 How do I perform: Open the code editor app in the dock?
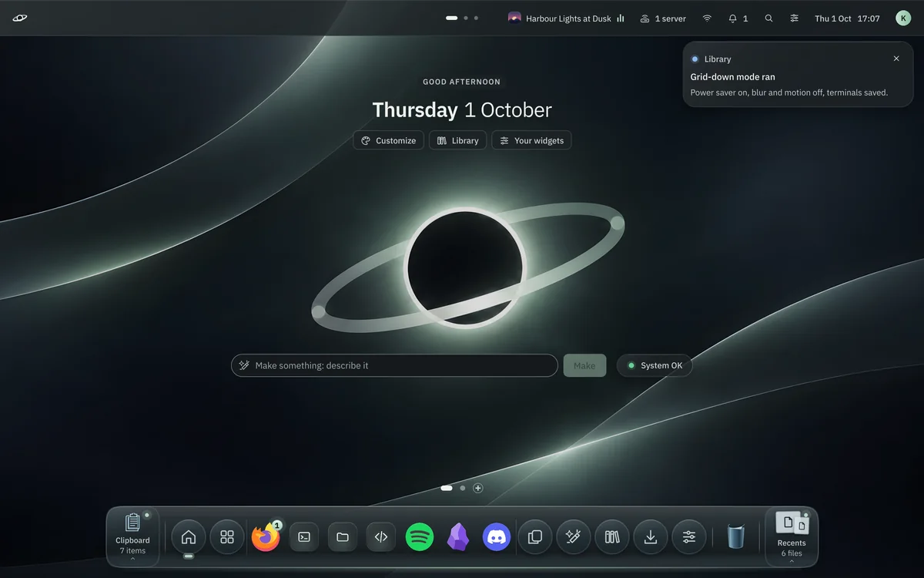[381, 536]
